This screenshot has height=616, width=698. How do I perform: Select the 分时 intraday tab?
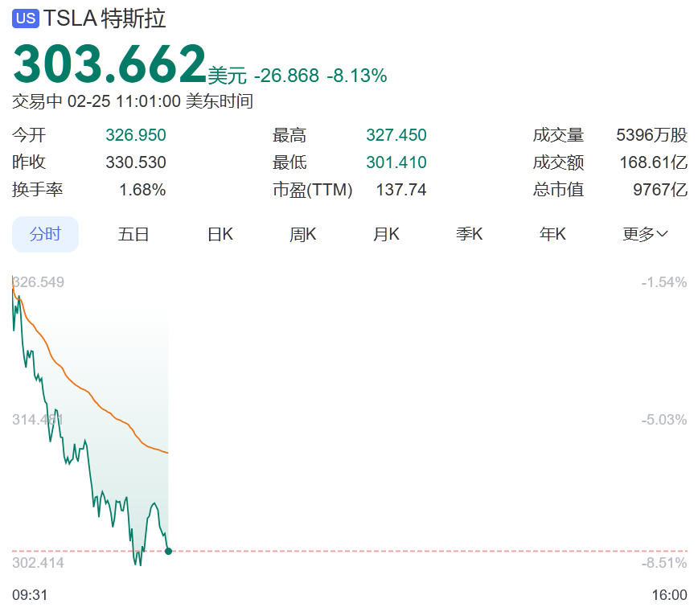tap(45, 234)
